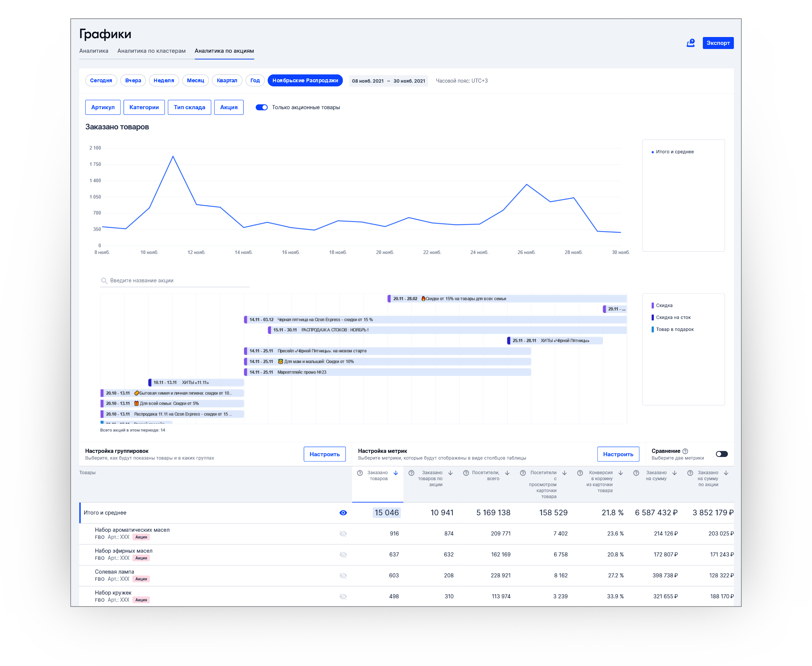Sort by Заказано на сумму arrow
This screenshot has height=666, width=812.
675,473
